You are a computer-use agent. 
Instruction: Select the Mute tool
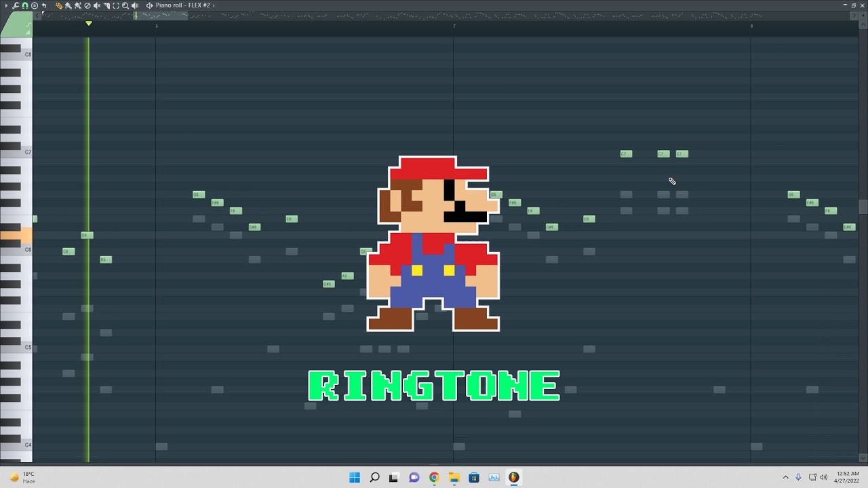(x=97, y=5)
